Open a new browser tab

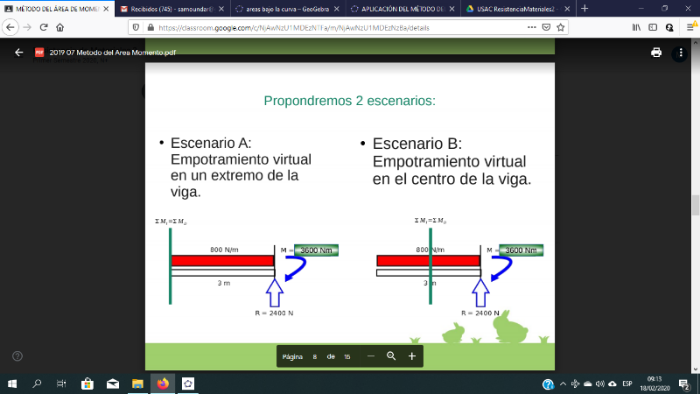click(x=584, y=8)
